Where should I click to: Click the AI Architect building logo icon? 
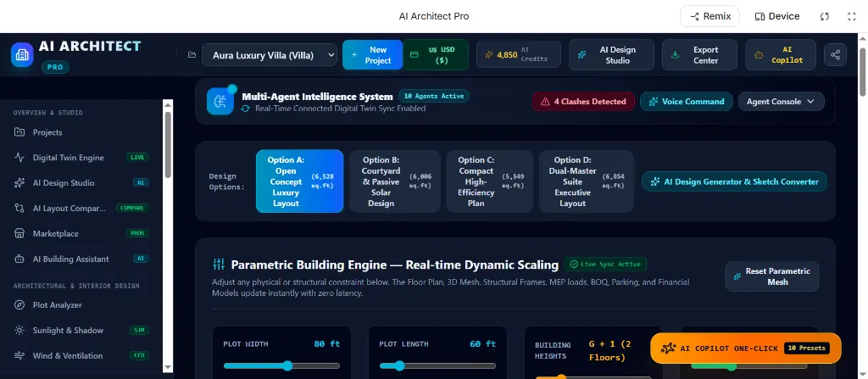click(22, 55)
